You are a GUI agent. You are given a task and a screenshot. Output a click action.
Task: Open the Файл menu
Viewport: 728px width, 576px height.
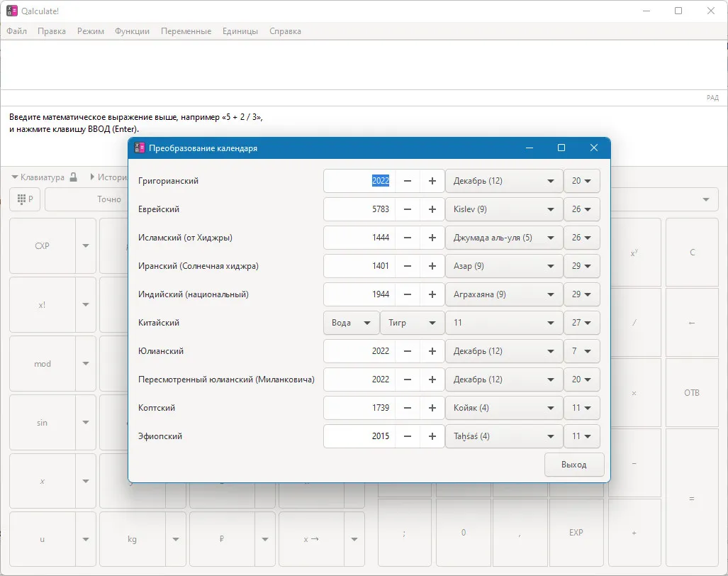(17, 31)
